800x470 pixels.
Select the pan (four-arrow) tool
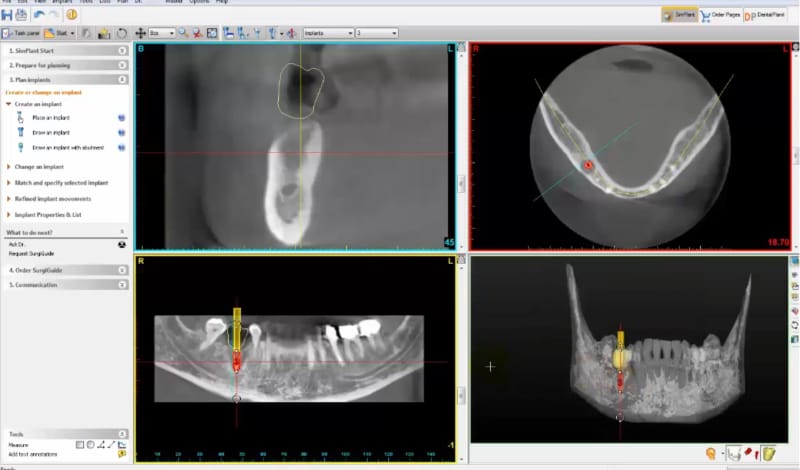(141, 33)
